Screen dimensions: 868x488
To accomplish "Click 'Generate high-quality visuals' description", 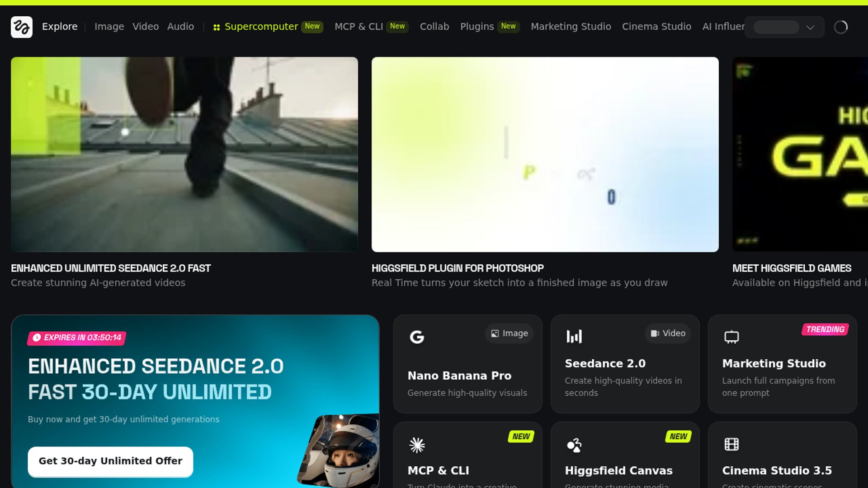I will [467, 393].
